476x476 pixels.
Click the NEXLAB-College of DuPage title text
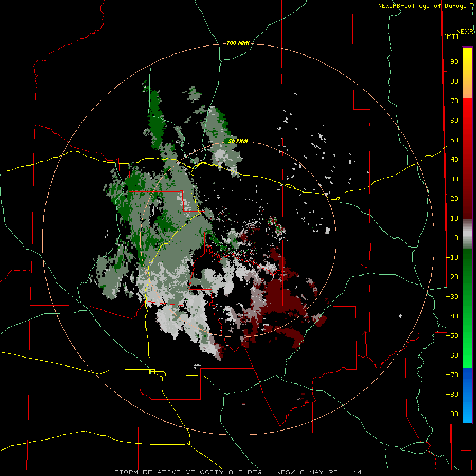tap(425, 6)
